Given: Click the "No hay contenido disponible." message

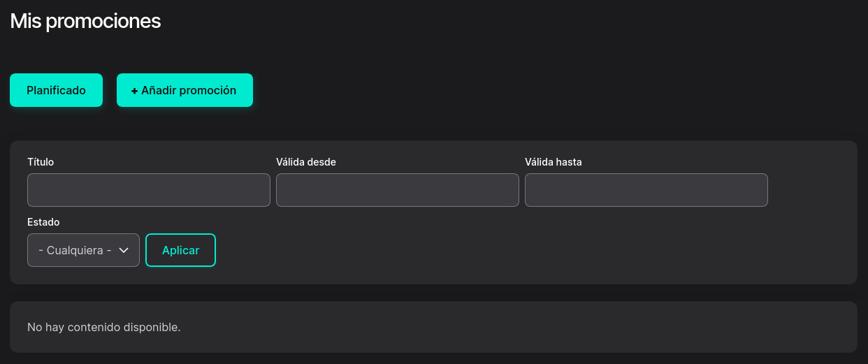Looking at the screenshot, I should pyautogui.click(x=103, y=327).
